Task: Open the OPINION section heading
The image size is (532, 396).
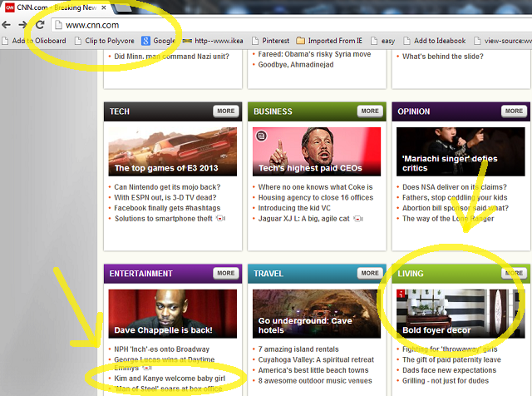Action: pos(414,111)
